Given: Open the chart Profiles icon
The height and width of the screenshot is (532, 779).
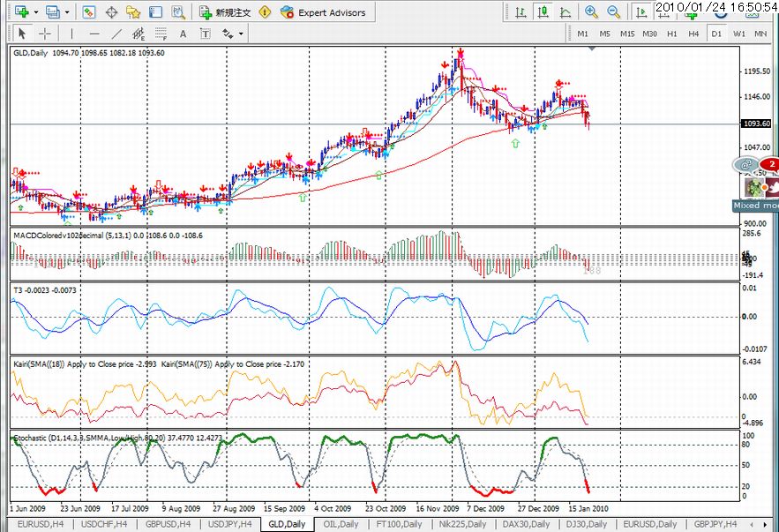Looking at the screenshot, I should click(x=53, y=12).
